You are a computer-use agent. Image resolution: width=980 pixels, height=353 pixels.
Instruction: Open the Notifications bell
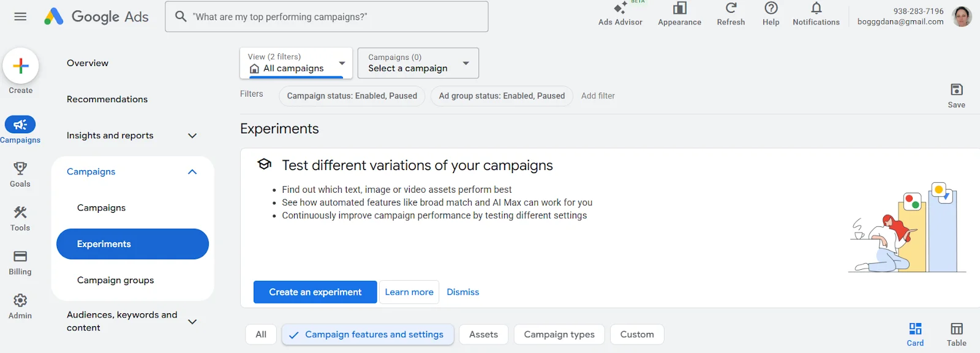coord(816,15)
